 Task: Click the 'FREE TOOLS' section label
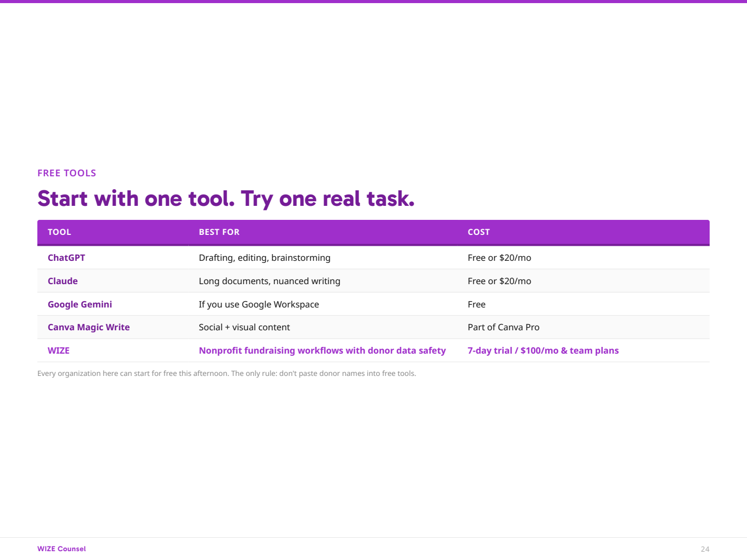(x=66, y=173)
